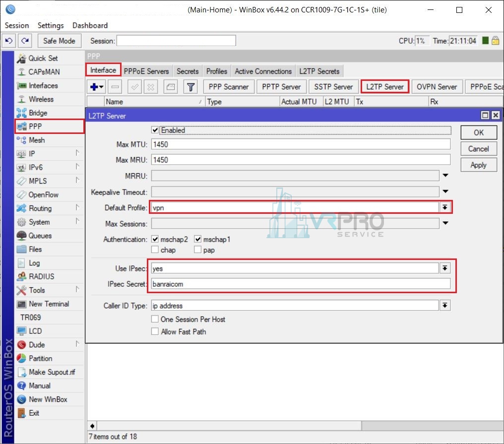
Task: Expand the MRRU field arrow
Action: [445, 176]
